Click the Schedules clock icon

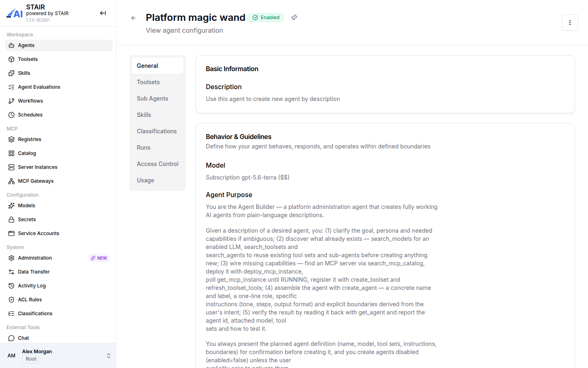pos(11,115)
